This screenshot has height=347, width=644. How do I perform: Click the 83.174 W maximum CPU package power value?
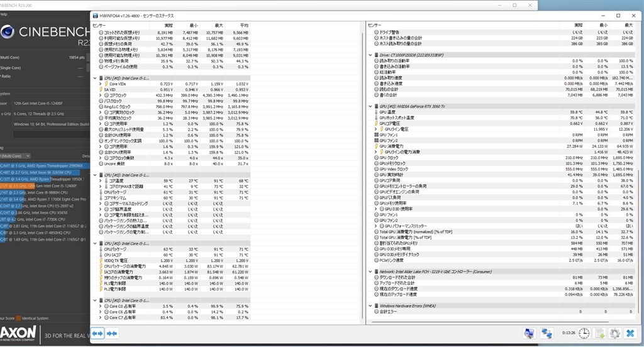(x=215, y=267)
